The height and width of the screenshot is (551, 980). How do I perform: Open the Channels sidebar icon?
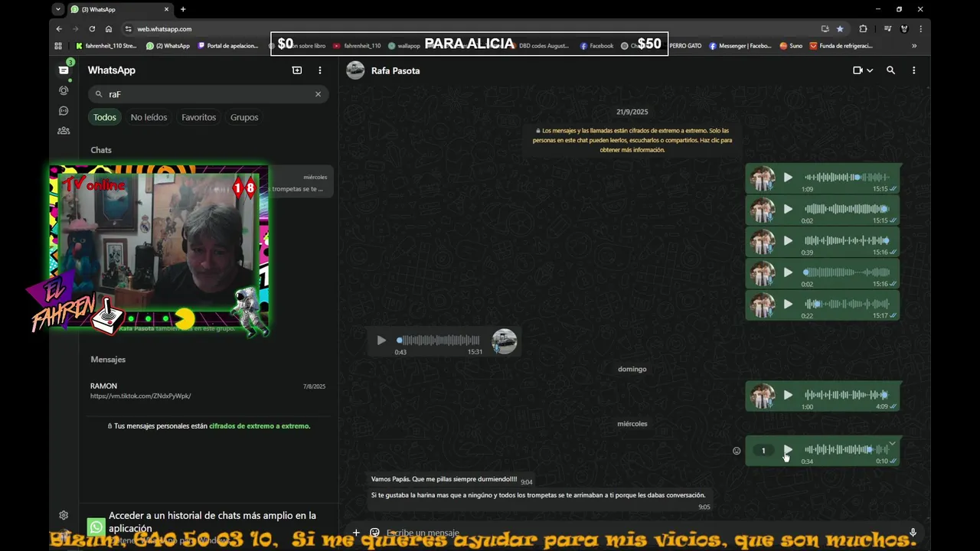coord(64,111)
